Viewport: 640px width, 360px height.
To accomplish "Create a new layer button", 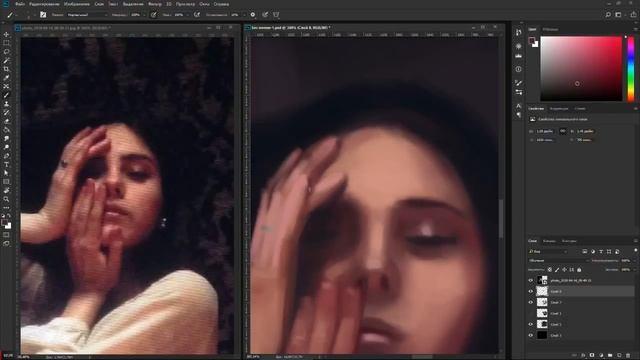I will coord(619,356).
